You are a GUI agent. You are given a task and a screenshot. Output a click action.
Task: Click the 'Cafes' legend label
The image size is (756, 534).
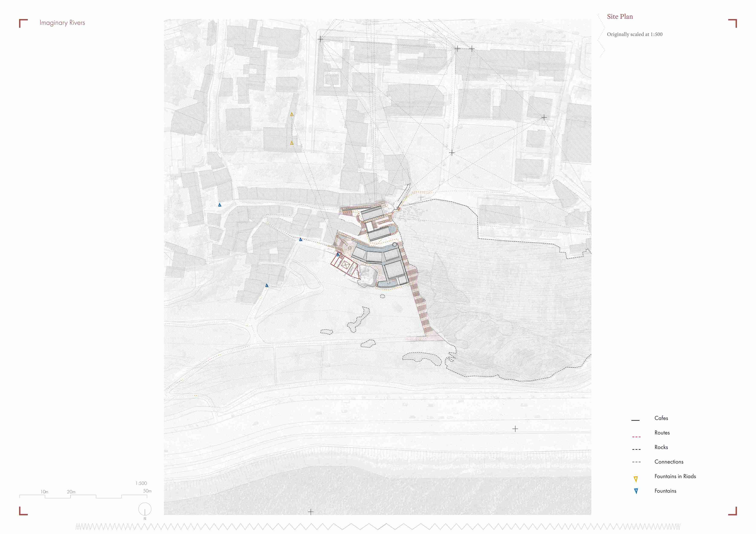coord(661,418)
